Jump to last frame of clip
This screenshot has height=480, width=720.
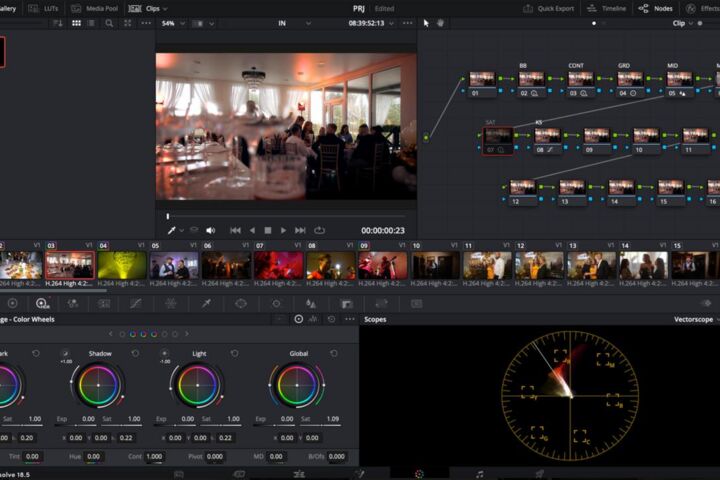click(x=300, y=230)
